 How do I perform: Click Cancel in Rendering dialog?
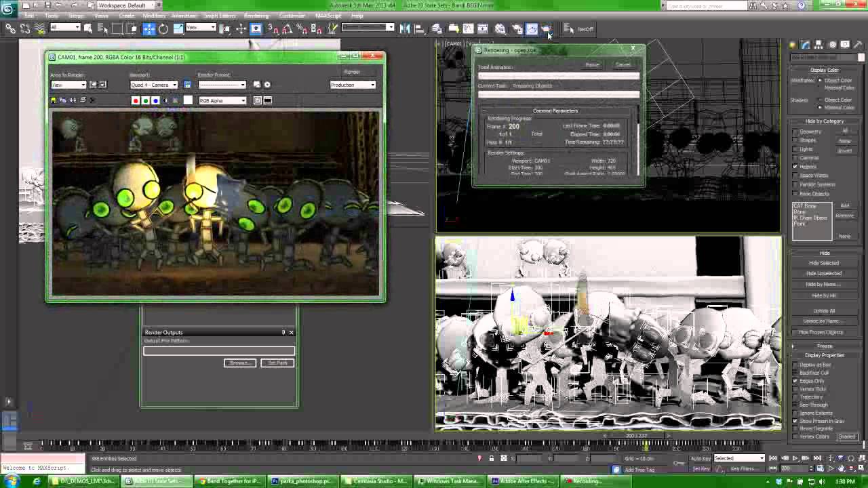pyautogui.click(x=623, y=65)
